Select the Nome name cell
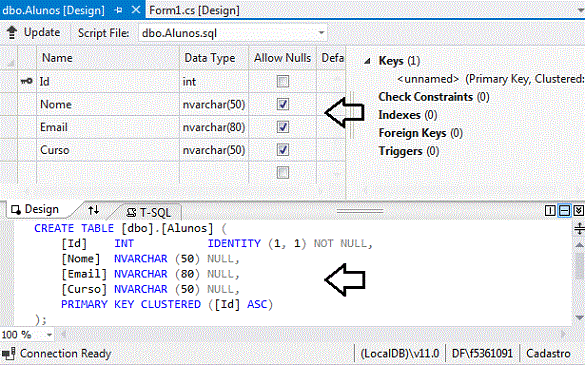This screenshot has height=365, width=585. [x=108, y=104]
